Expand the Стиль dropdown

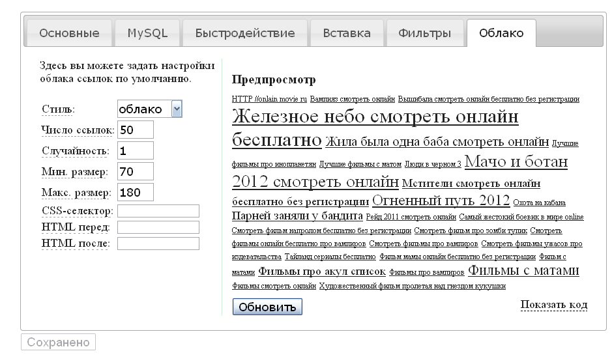[x=149, y=109]
